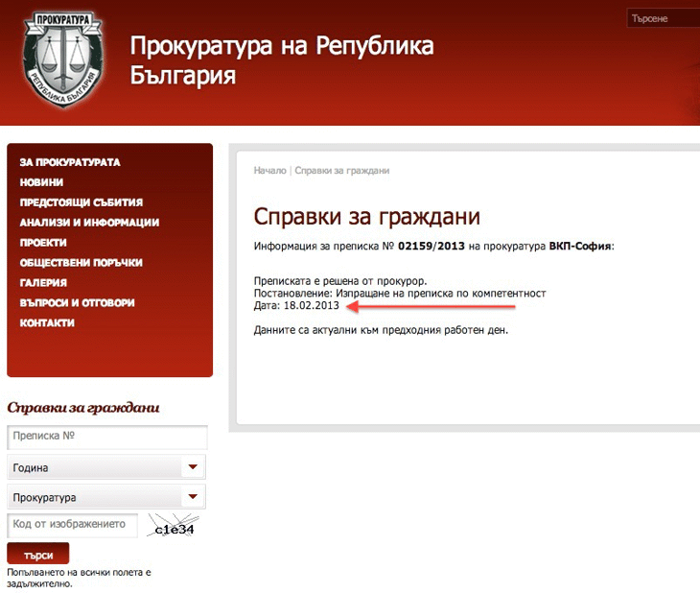Open the Прокуратура dropdown
Viewport: 700px width, 593px height.
106,496
